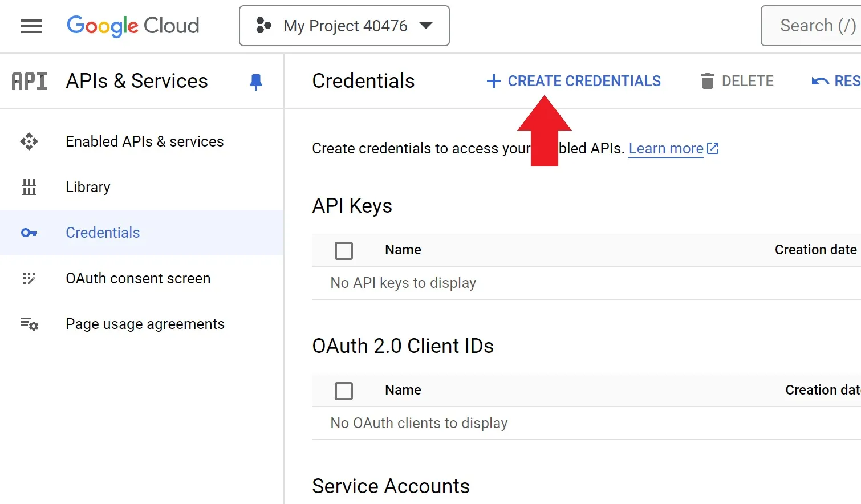Open the My Project 40476 project selector
This screenshot has height=504, width=861.
click(344, 26)
